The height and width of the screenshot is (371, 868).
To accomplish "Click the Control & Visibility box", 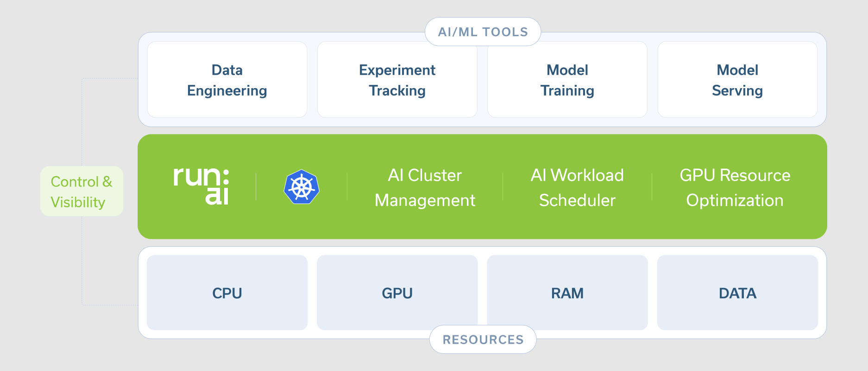I will coord(82,192).
